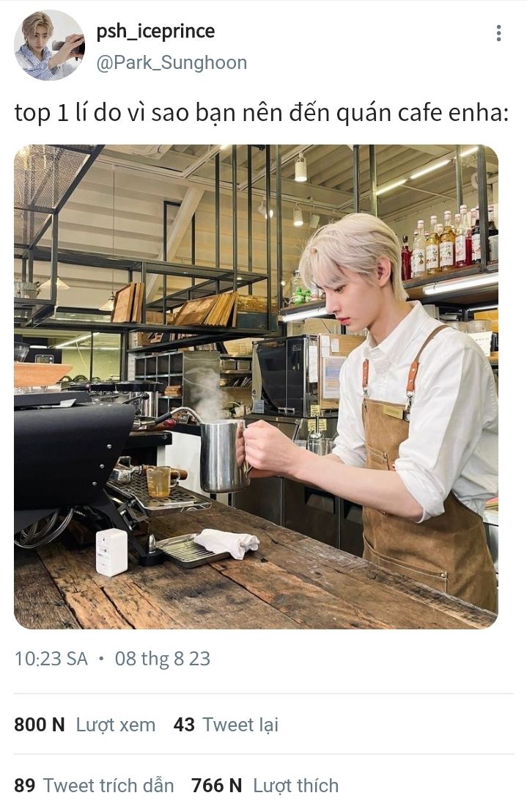Screen dimensions: 527x812
Task: Click the 89 quote tweets number
Action: [x=24, y=786]
